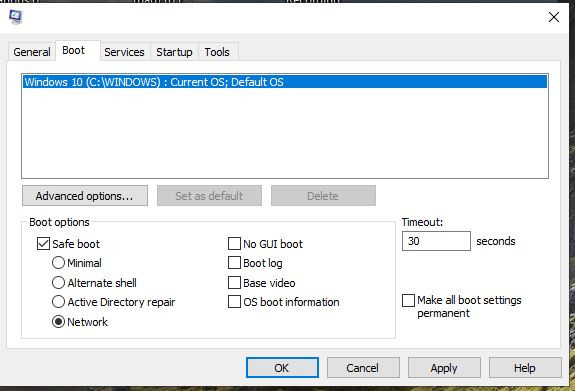The height and width of the screenshot is (391, 575).
Task: Tick the Boot log checkbox
Action: [234, 263]
